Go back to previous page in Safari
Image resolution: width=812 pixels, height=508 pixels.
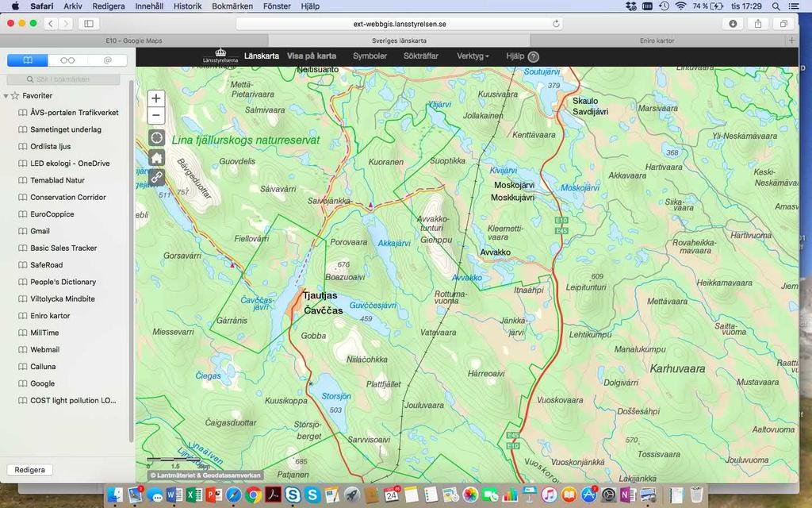50,23
